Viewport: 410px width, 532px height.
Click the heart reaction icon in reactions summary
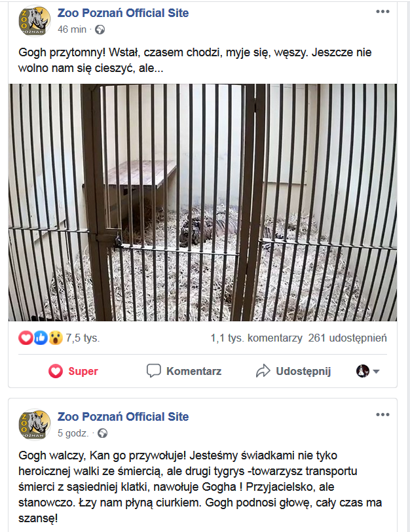(x=26, y=338)
